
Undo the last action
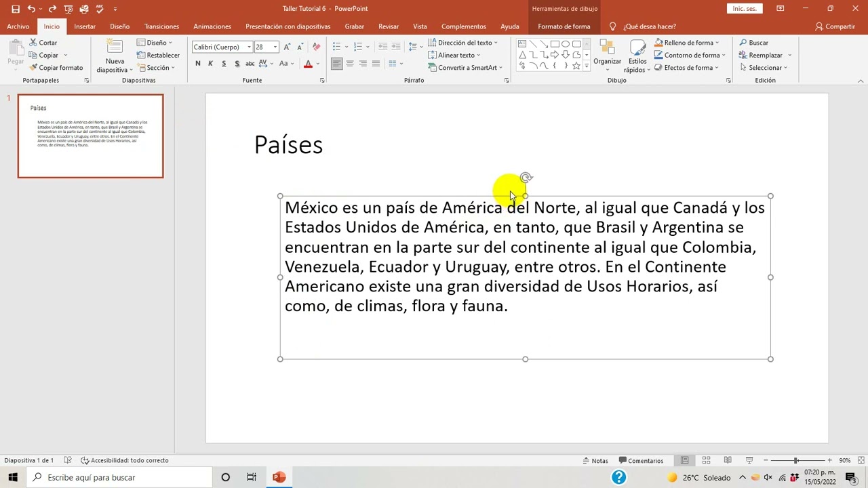pyautogui.click(x=31, y=9)
